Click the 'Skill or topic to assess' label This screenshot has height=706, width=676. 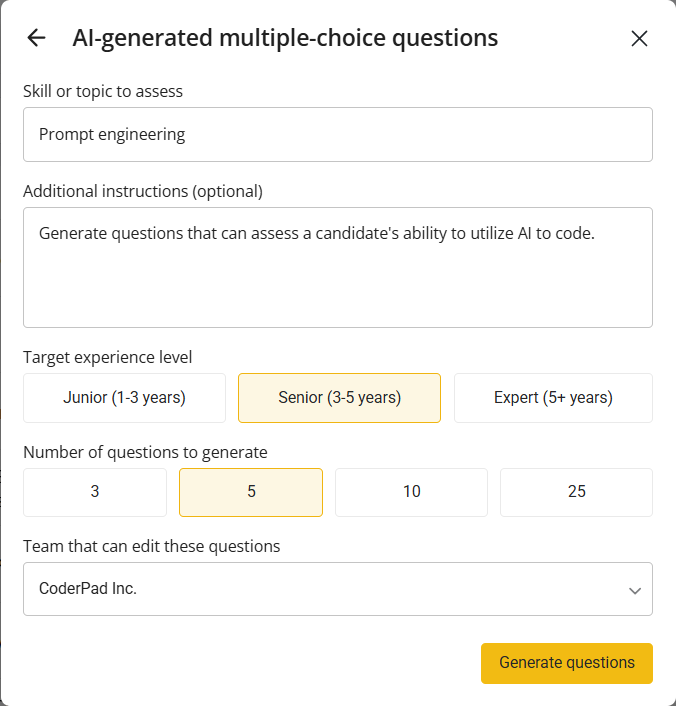pos(103,92)
